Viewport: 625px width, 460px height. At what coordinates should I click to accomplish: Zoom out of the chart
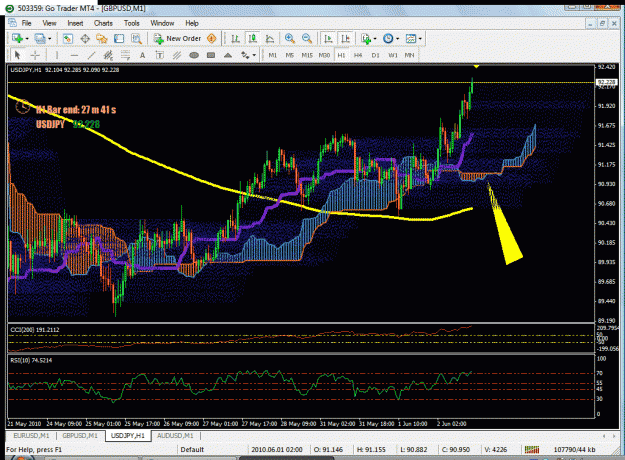point(307,39)
